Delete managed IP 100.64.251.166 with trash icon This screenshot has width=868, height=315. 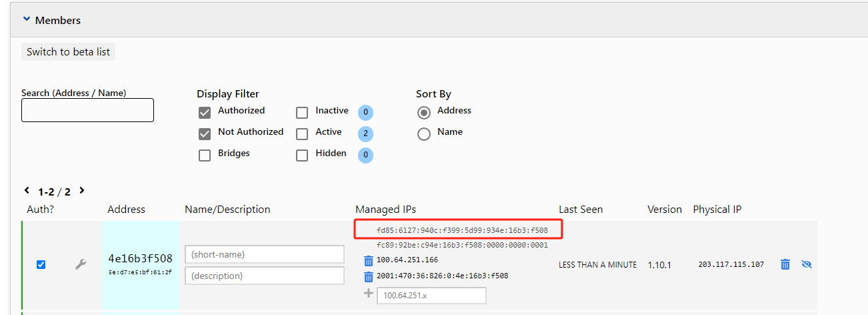point(369,260)
